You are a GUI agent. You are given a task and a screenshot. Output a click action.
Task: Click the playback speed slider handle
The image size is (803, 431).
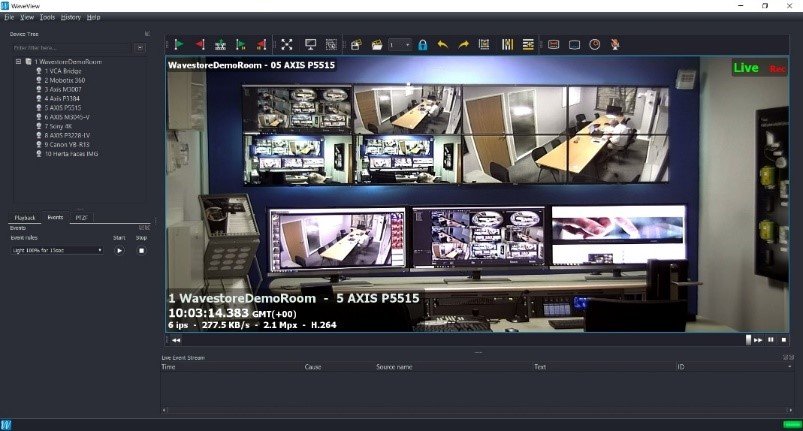tap(747, 340)
